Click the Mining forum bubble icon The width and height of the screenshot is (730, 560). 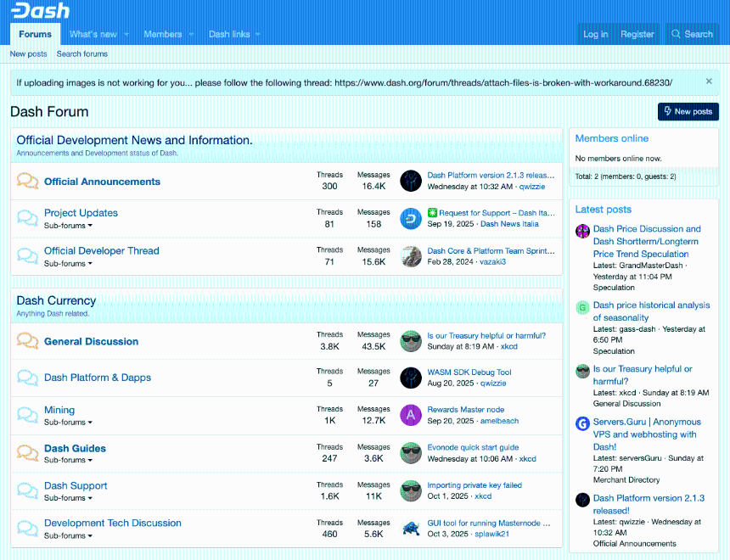pos(28,416)
